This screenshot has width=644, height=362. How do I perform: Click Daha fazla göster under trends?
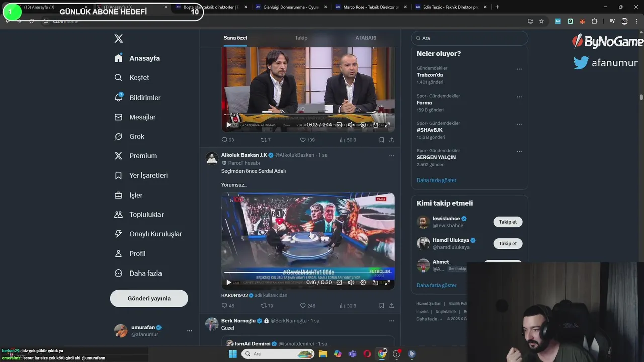(x=436, y=180)
